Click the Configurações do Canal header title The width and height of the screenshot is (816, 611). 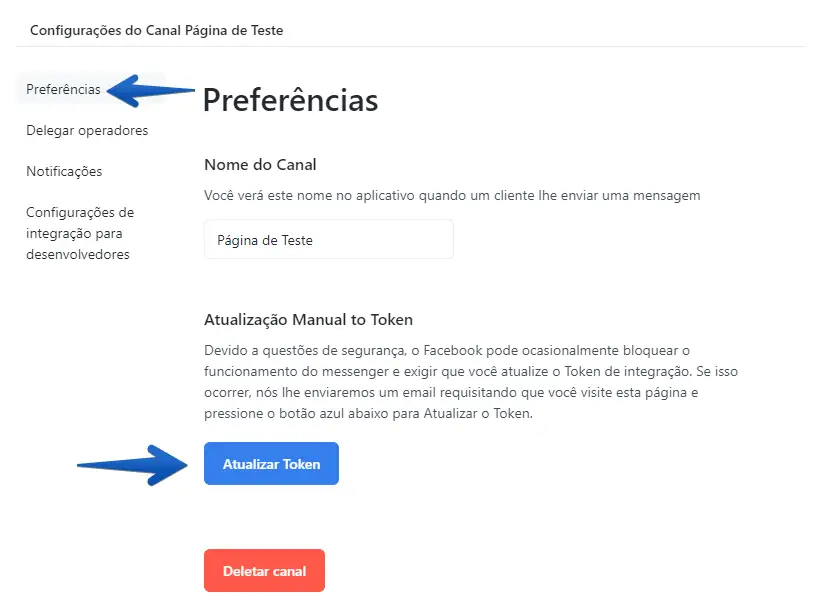(157, 30)
